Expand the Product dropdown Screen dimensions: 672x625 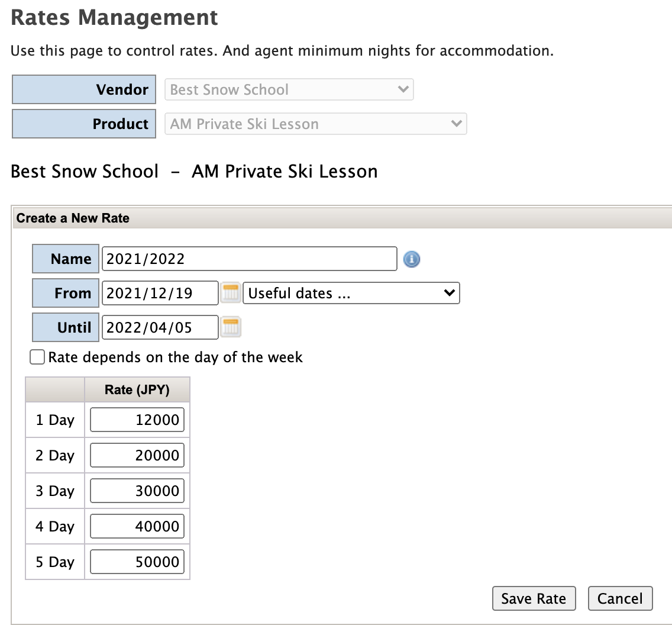[316, 124]
